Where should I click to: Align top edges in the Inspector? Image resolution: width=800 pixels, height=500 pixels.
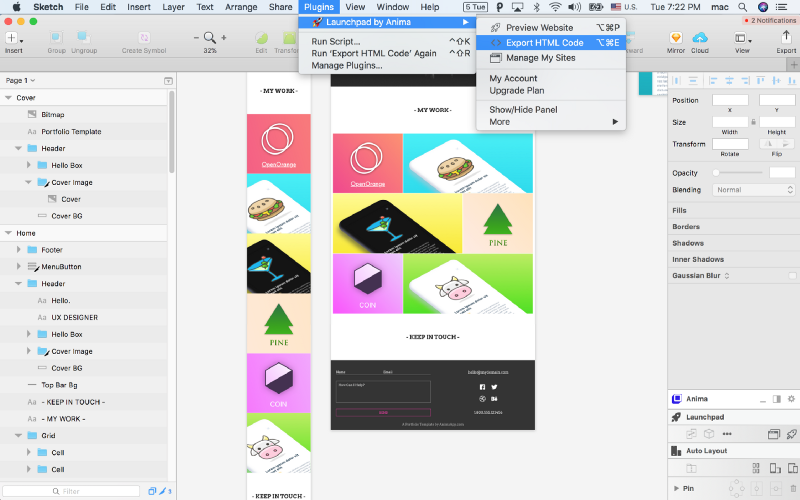coord(761,81)
